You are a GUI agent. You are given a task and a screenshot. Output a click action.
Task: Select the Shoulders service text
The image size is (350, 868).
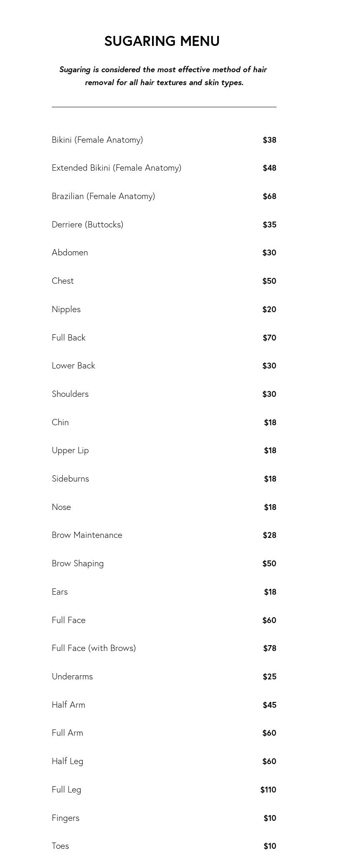[70, 394]
